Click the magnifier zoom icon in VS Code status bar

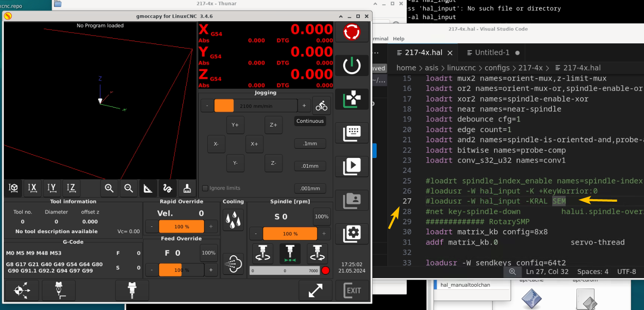(512, 272)
